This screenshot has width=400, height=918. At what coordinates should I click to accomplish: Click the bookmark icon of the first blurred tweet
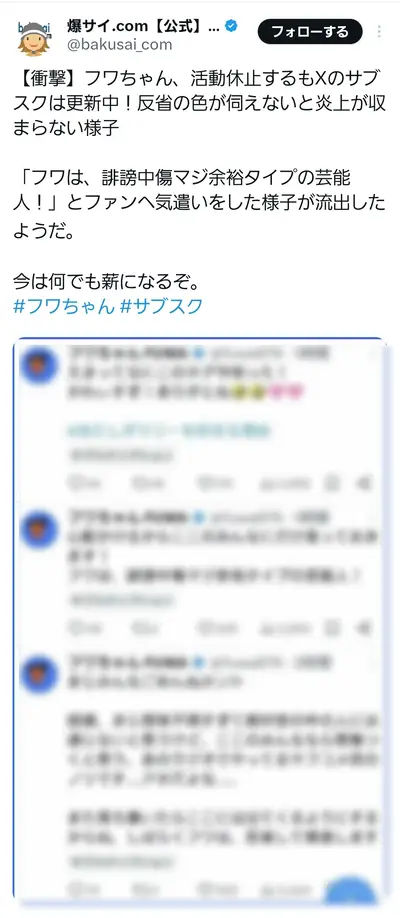332,483
